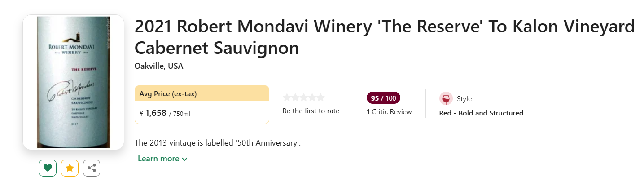Select the fourth rating star
Screen dimensions: 644x191
[312, 98]
